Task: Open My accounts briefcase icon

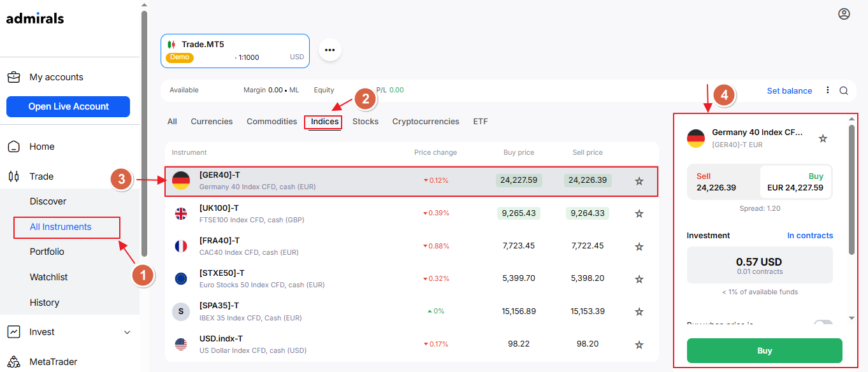Action: pos(13,77)
